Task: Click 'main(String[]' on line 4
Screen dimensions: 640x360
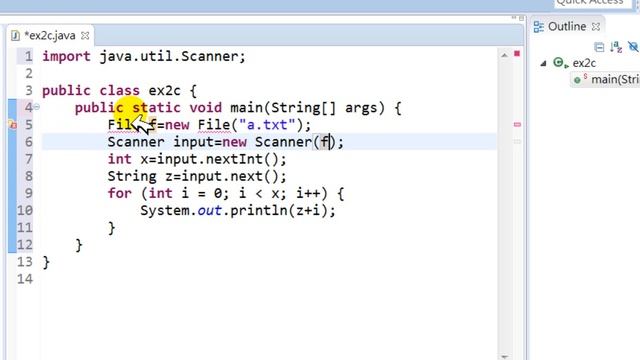Action: click(x=283, y=108)
